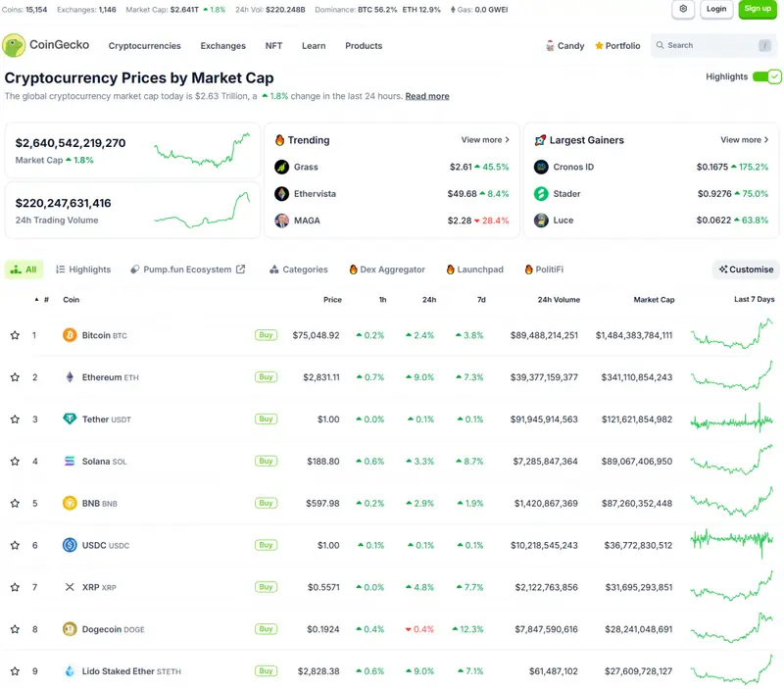Click the Grass trending coin icon
The image size is (784, 689).
[x=281, y=167]
